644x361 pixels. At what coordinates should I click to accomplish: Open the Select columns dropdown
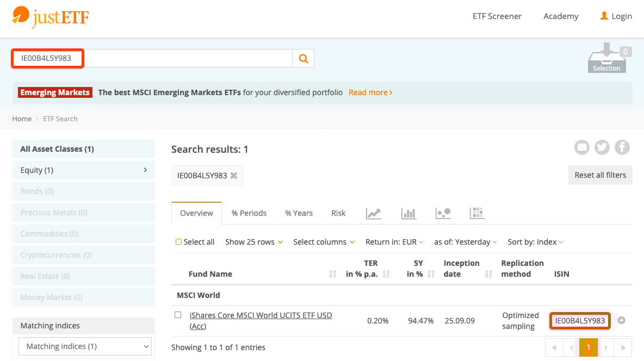[324, 242]
